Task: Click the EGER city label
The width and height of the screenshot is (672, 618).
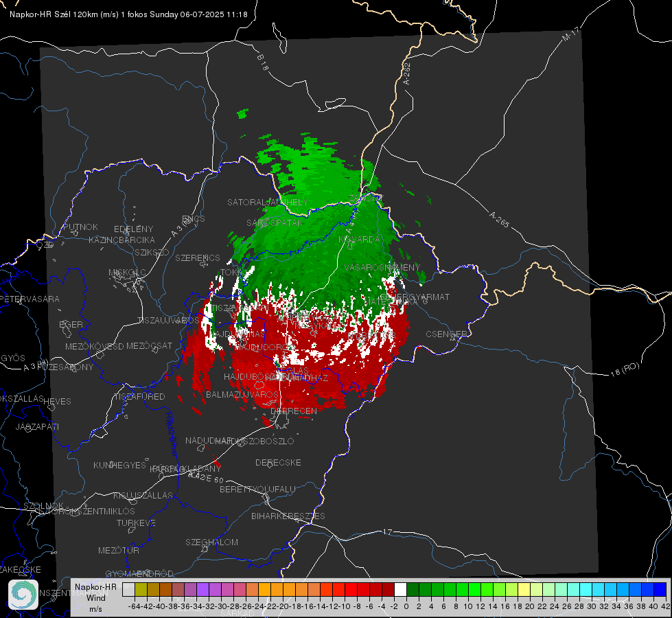Action: 71,325
